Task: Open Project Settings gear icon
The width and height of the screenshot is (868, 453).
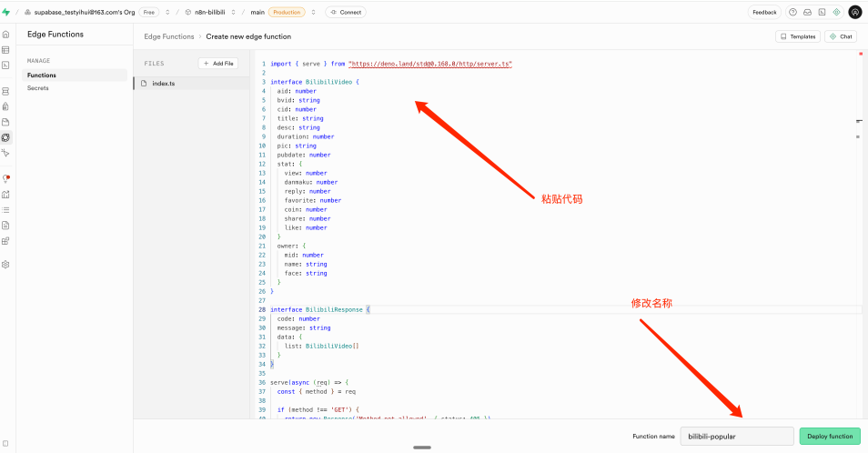Action: pyautogui.click(x=5, y=265)
